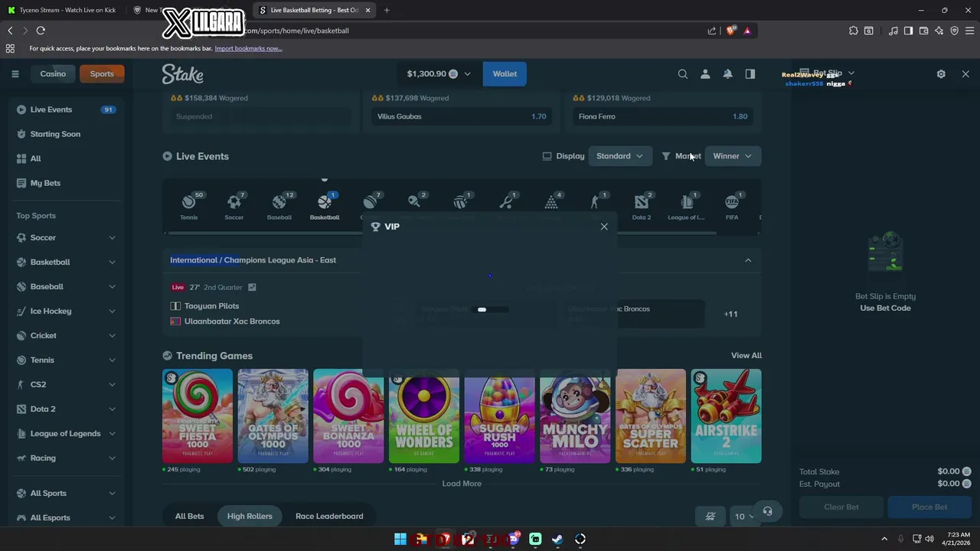Open the notifications bell
This screenshot has width=980, height=551.
[727, 74]
